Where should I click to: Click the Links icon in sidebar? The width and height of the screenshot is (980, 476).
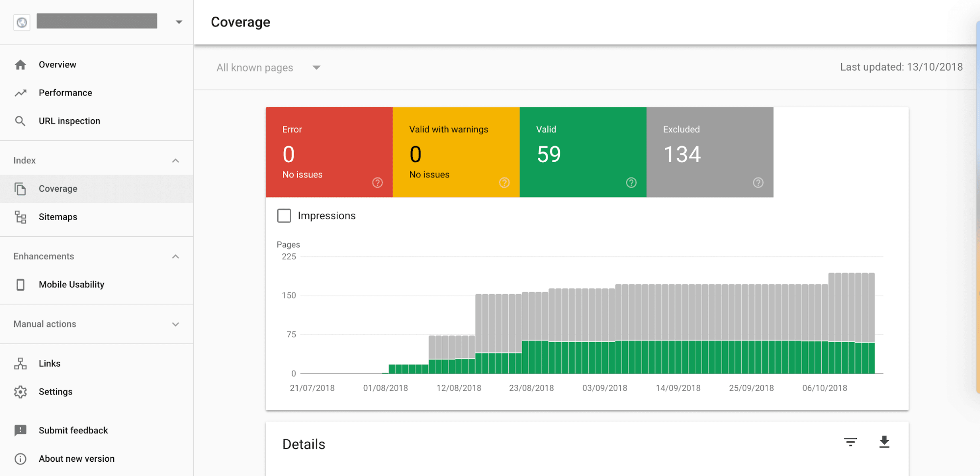click(x=21, y=363)
